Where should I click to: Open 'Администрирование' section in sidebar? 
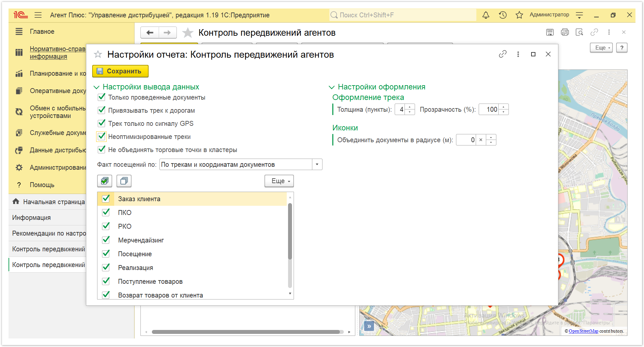tap(58, 167)
